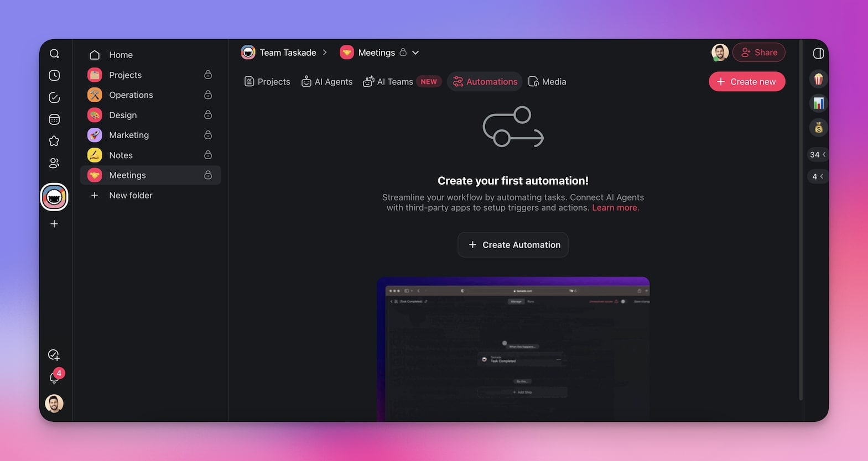Viewport: 868px width, 461px height.
Task: Open the recent activity clock icon
Action: point(54,75)
